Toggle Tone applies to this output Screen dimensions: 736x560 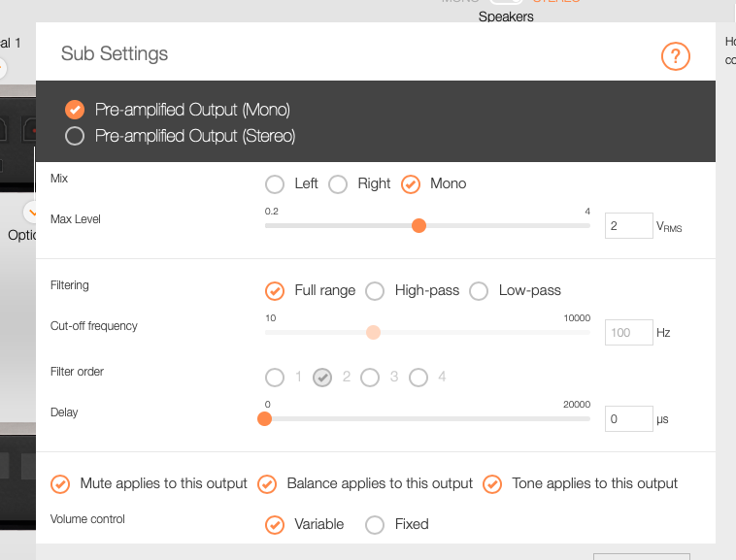492,484
